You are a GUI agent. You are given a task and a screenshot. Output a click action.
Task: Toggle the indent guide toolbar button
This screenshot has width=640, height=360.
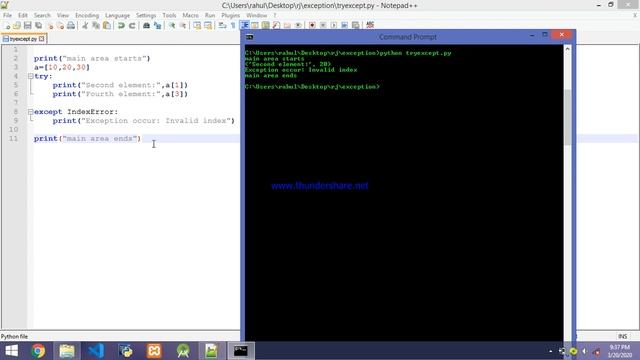click(x=244, y=25)
